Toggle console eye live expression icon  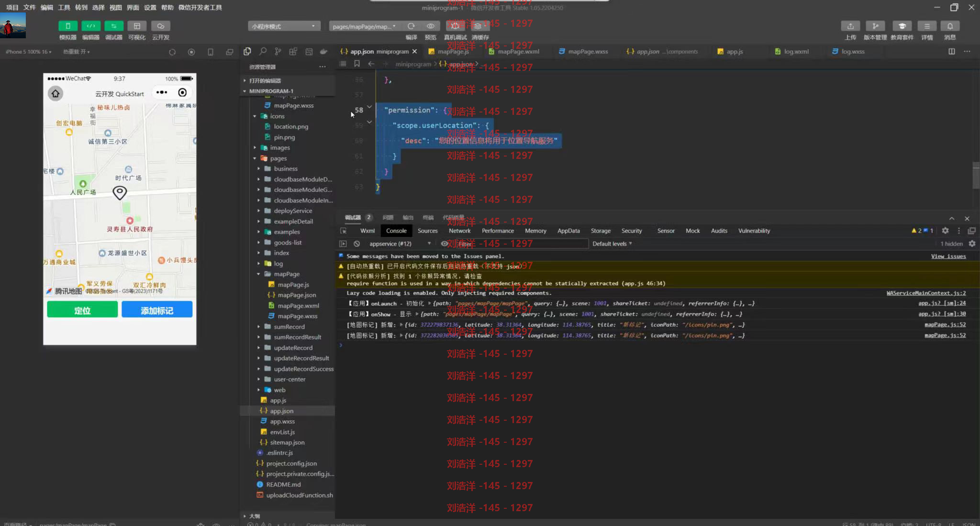[x=445, y=244]
